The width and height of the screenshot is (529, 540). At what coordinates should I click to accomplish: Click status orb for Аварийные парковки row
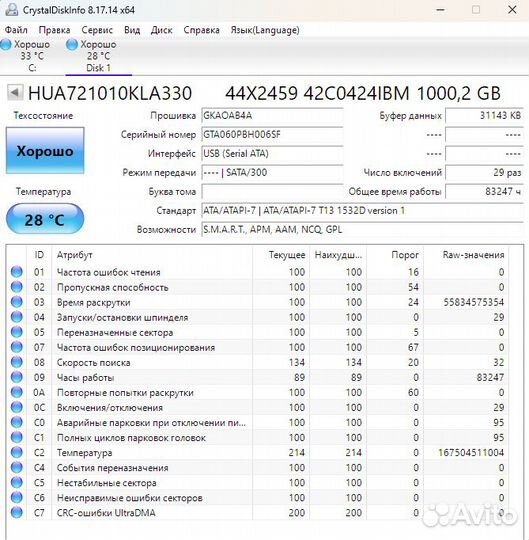[x=17, y=422]
